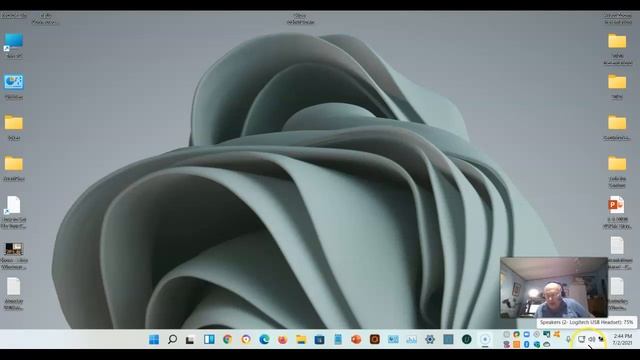This screenshot has height=360, width=640.
Task: Open Task View from the taskbar
Action: (190, 340)
